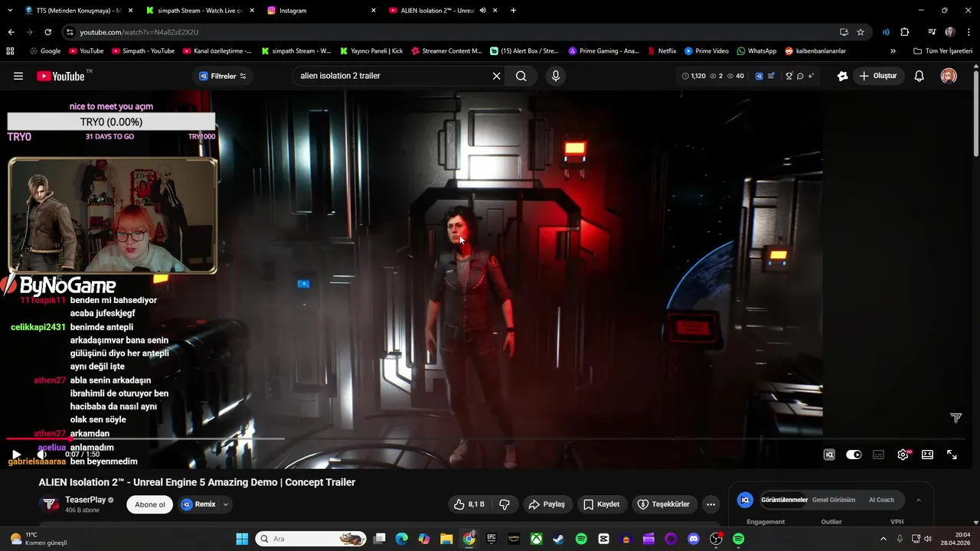Click the Teşekkürler thanks button
Screen dimensions: 980x551
pos(663,504)
